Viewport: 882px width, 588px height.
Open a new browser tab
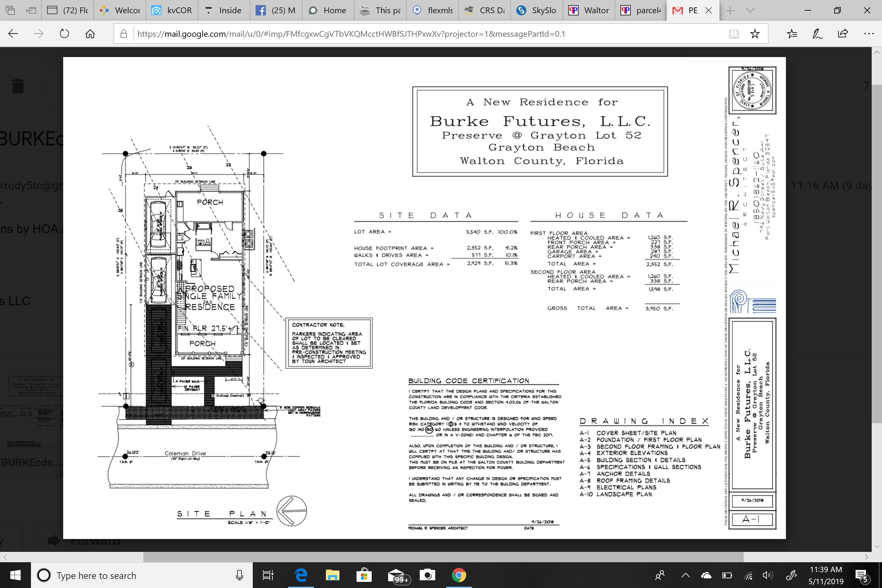click(730, 11)
